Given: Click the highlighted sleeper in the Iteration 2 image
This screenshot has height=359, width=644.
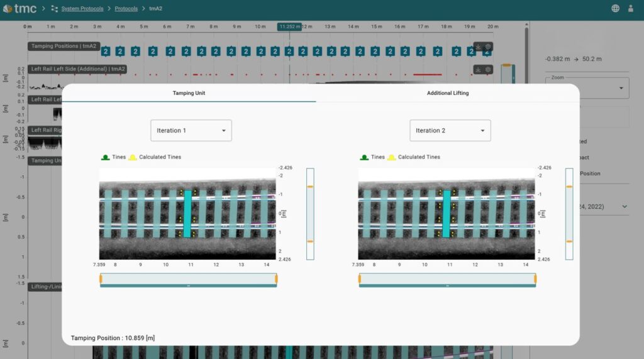Looking at the screenshot, I should (447, 214).
